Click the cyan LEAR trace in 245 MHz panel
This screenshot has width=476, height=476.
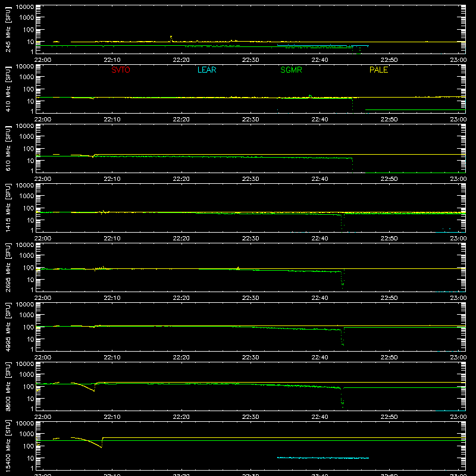[x=323, y=46]
